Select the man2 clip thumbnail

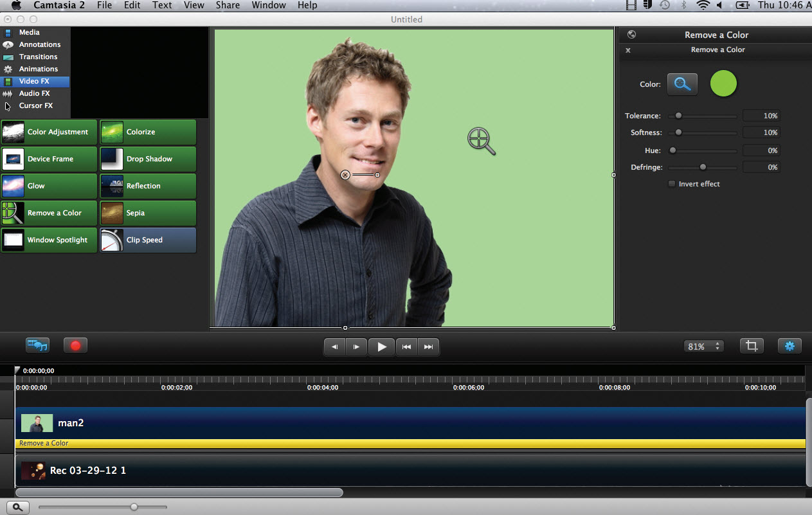(37, 423)
